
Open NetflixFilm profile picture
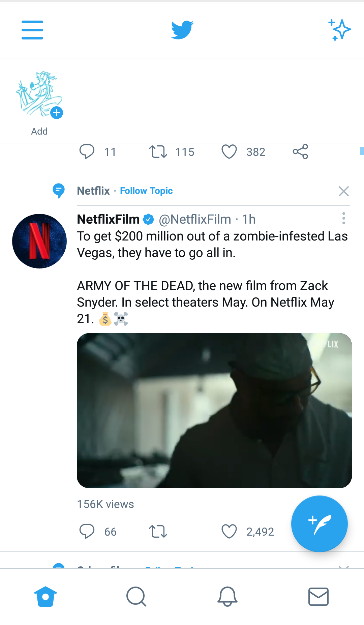click(x=39, y=241)
